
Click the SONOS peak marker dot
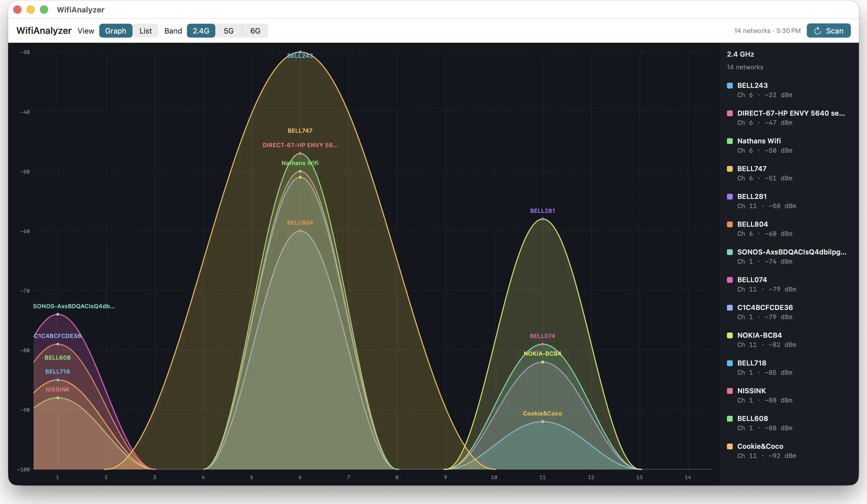(x=58, y=315)
